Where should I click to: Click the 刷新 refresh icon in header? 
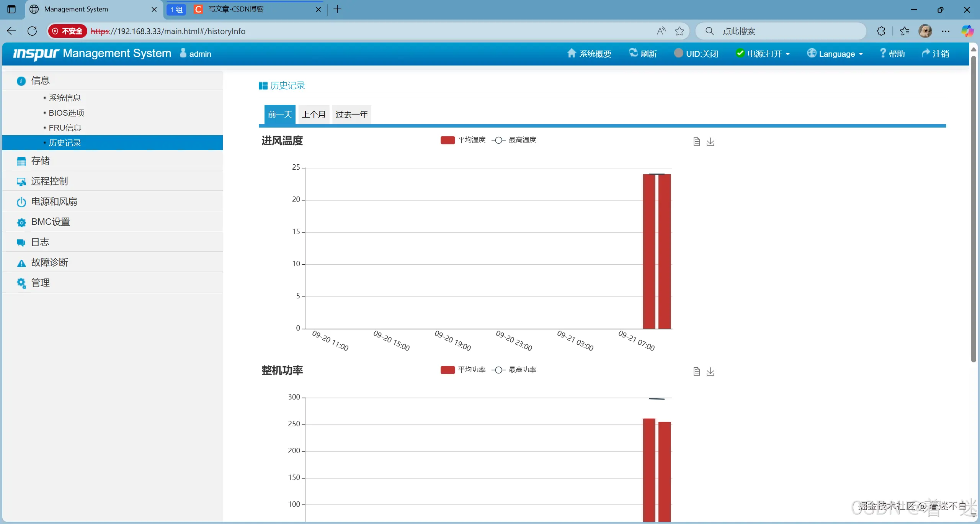click(x=633, y=53)
